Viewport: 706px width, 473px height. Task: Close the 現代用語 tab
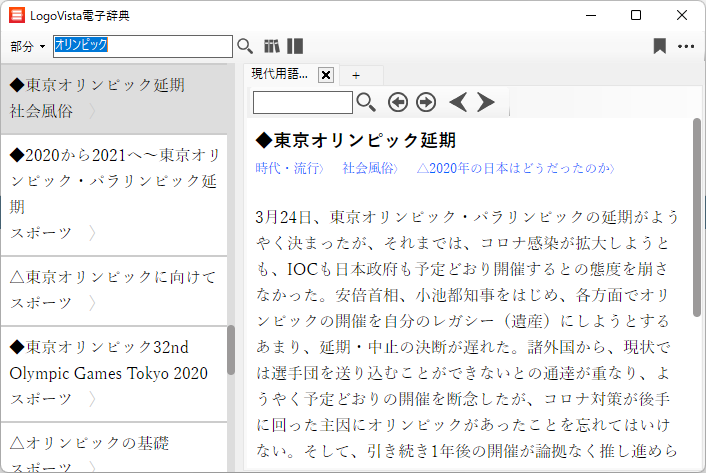pyautogui.click(x=325, y=75)
